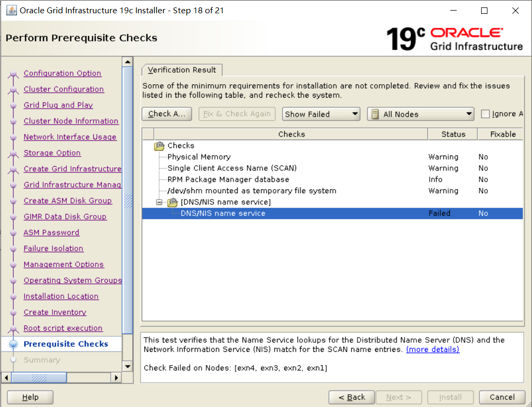
Task: Open Installation Location step
Action: [61, 297]
